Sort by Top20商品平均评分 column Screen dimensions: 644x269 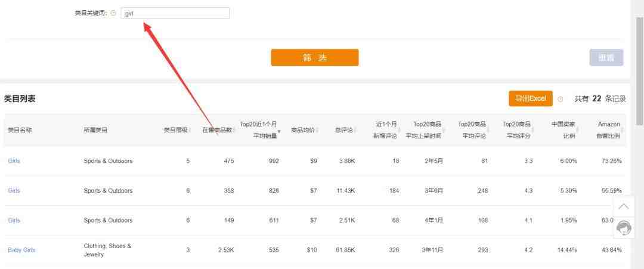(x=516, y=130)
